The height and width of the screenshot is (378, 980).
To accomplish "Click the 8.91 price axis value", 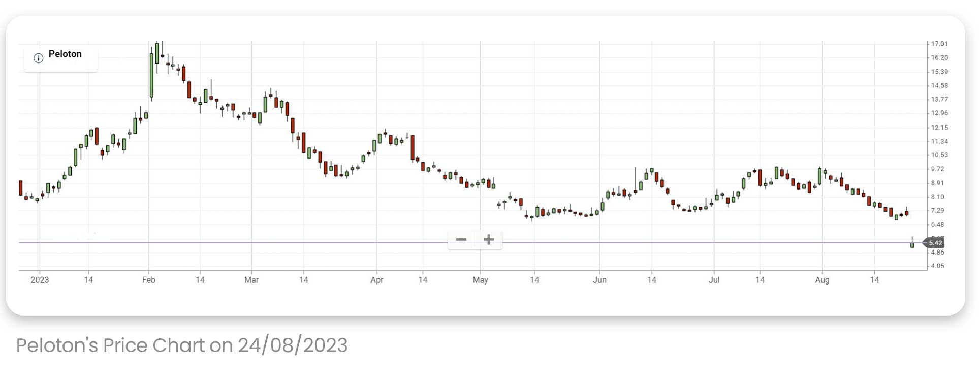I will point(938,183).
